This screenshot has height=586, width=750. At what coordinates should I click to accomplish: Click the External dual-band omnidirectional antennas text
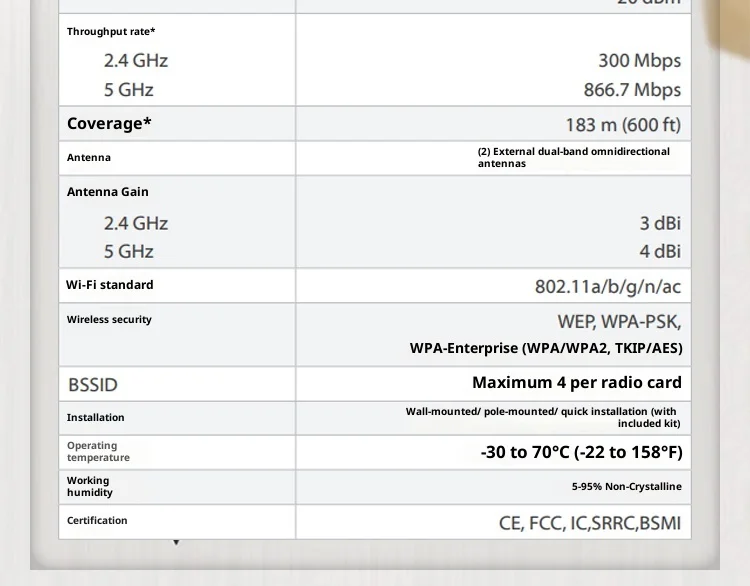(573, 157)
